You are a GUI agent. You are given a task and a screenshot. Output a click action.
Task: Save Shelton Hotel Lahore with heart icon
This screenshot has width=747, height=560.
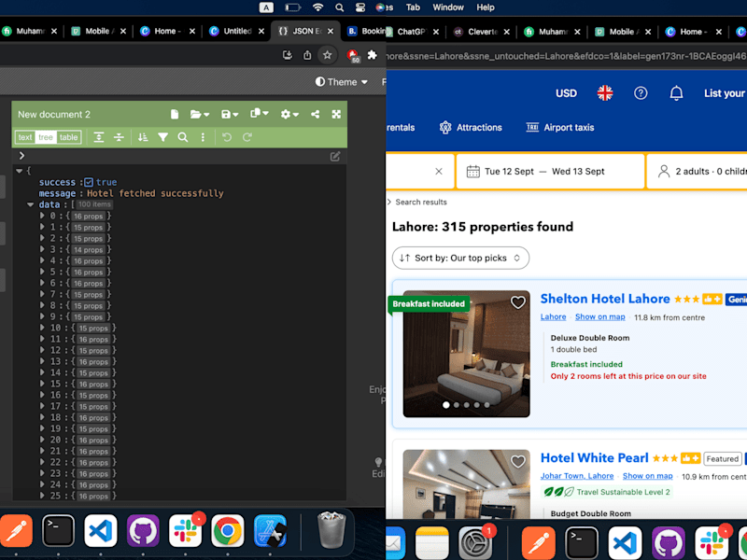click(x=518, y=302)
